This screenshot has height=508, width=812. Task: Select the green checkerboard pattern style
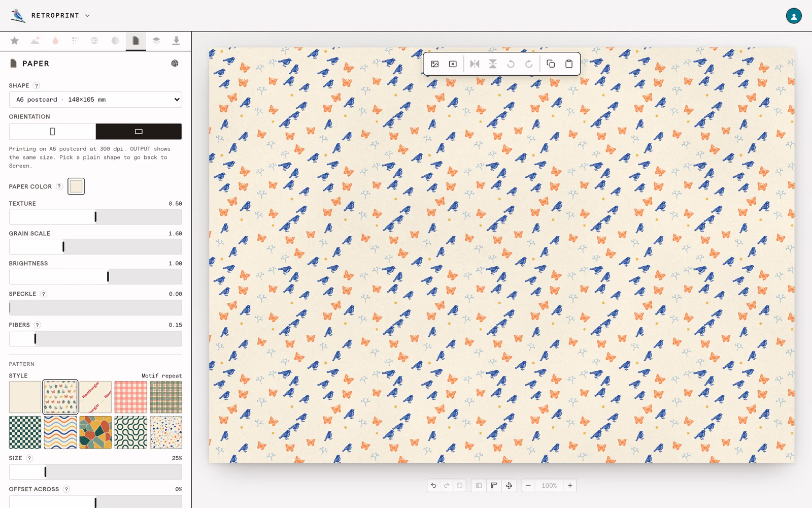25,432
